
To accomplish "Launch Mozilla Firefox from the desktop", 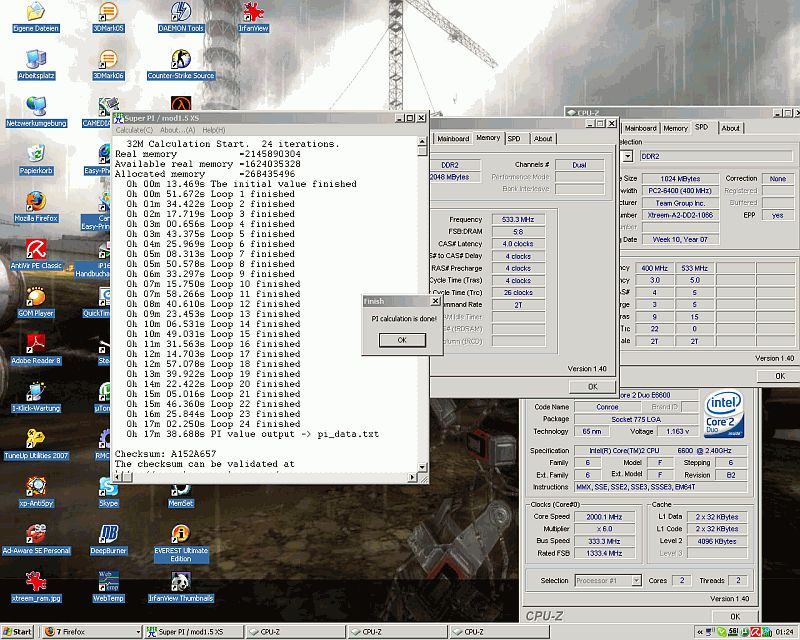I will click(x=36, y=207).
